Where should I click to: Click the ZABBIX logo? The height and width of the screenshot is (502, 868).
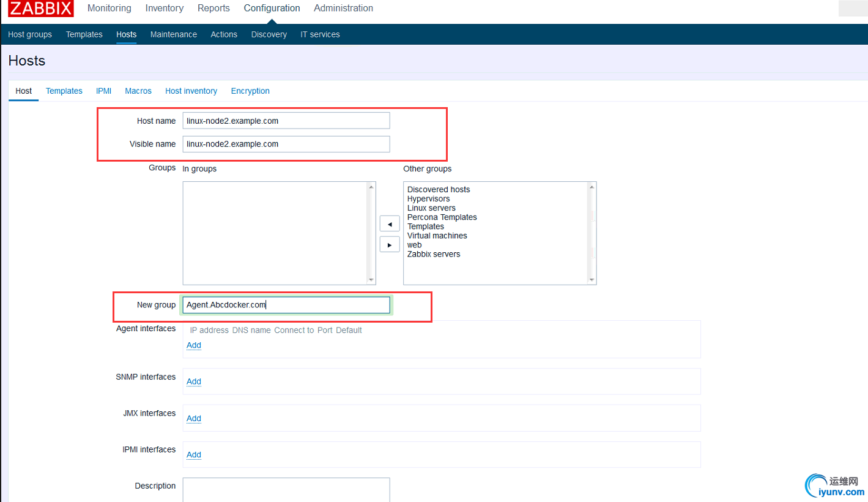pos(41,8)
